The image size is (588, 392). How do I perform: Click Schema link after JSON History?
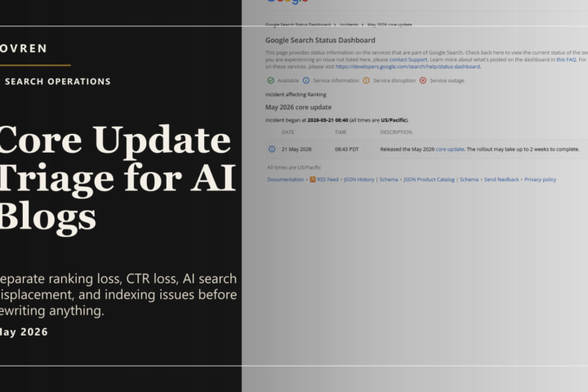pos(389,180)
